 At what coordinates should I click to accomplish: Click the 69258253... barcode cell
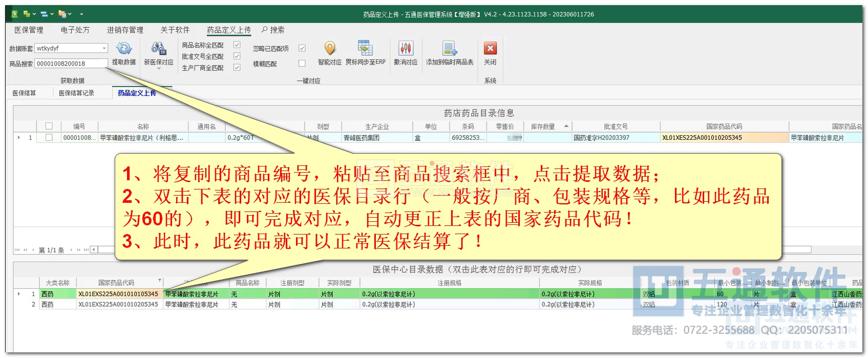pos(468,137)
